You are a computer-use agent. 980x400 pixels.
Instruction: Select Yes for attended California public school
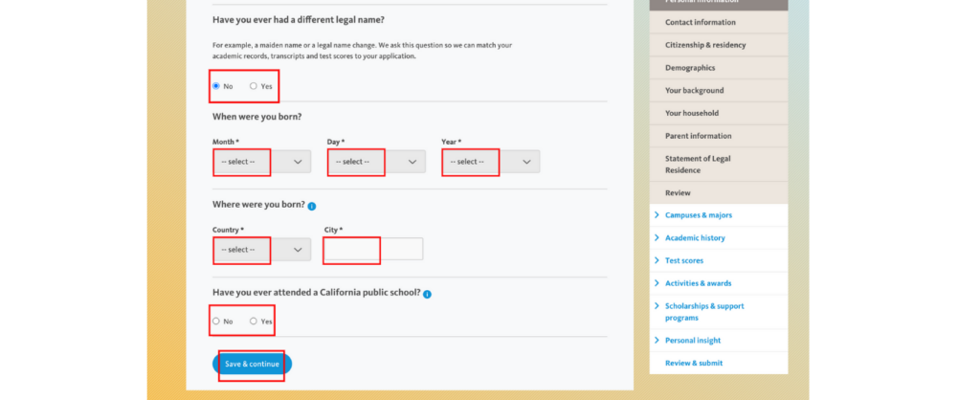click(253, 322)
